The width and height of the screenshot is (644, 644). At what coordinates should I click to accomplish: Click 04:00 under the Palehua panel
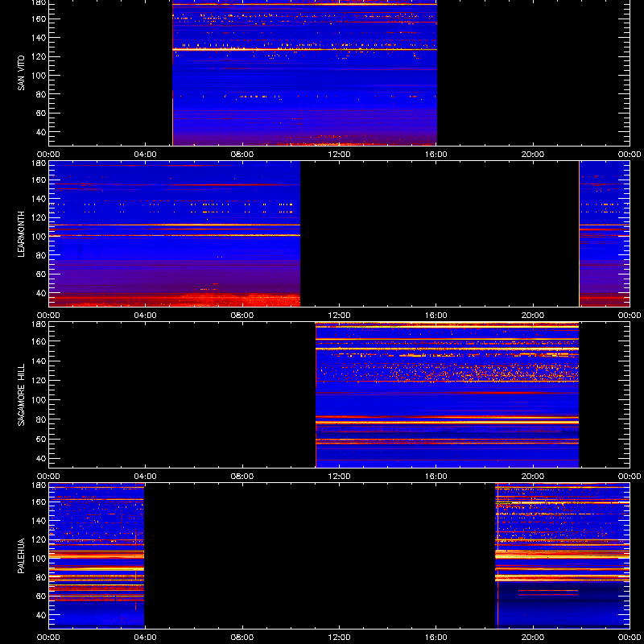pyautogui.click(x=146, y=638)
